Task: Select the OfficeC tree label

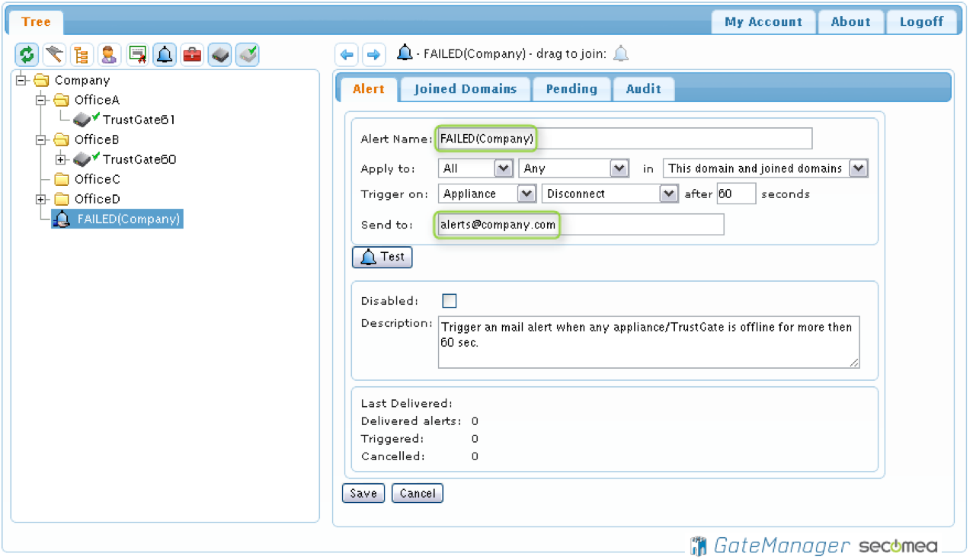Action: point(98,179)
